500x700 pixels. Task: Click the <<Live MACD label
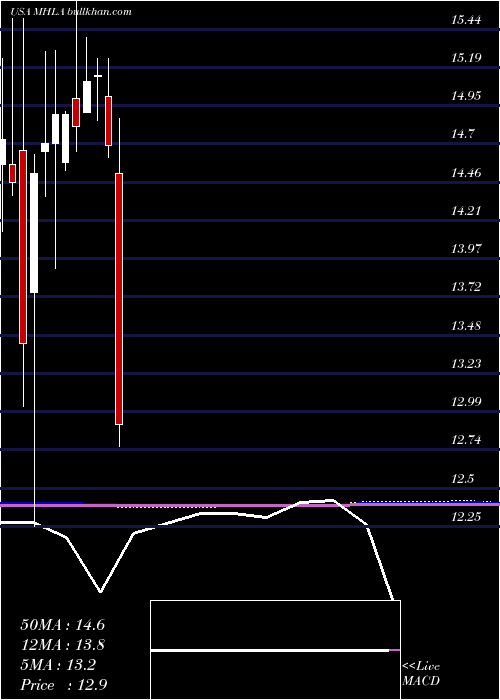[421, 673]
